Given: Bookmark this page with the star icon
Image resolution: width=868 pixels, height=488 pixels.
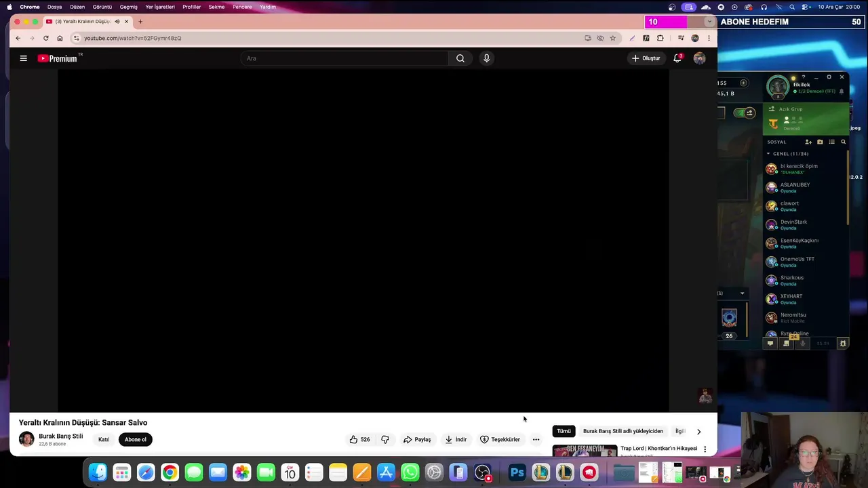Looking at the screenshot, I should [612, 38].
